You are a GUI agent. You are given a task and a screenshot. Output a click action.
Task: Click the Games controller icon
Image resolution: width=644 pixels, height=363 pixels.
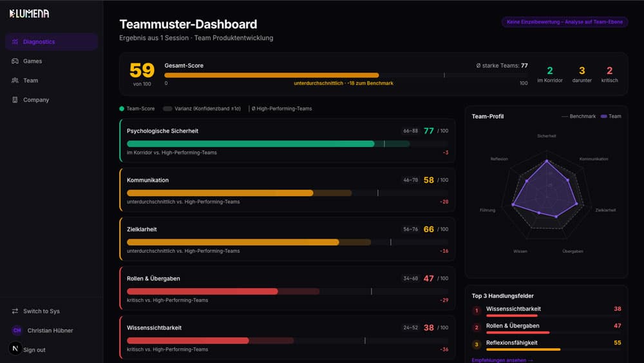pyautogui.click(x=15, y=61)
